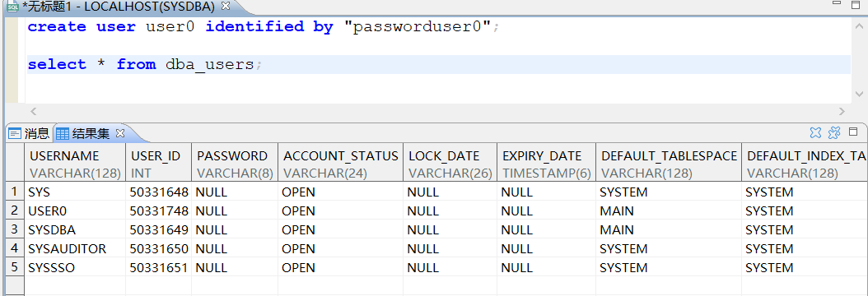Click the OPEN account status for USER0

pos(340,211)
